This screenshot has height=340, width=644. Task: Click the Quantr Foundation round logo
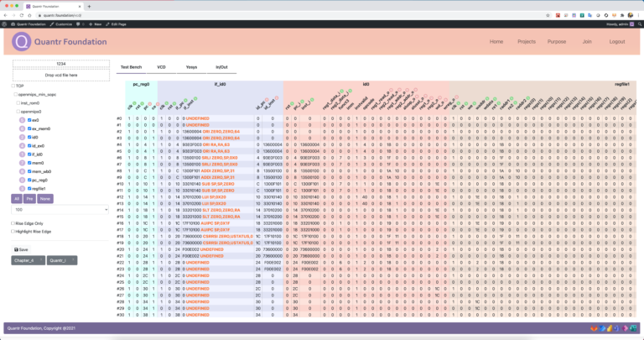(21, 41)
